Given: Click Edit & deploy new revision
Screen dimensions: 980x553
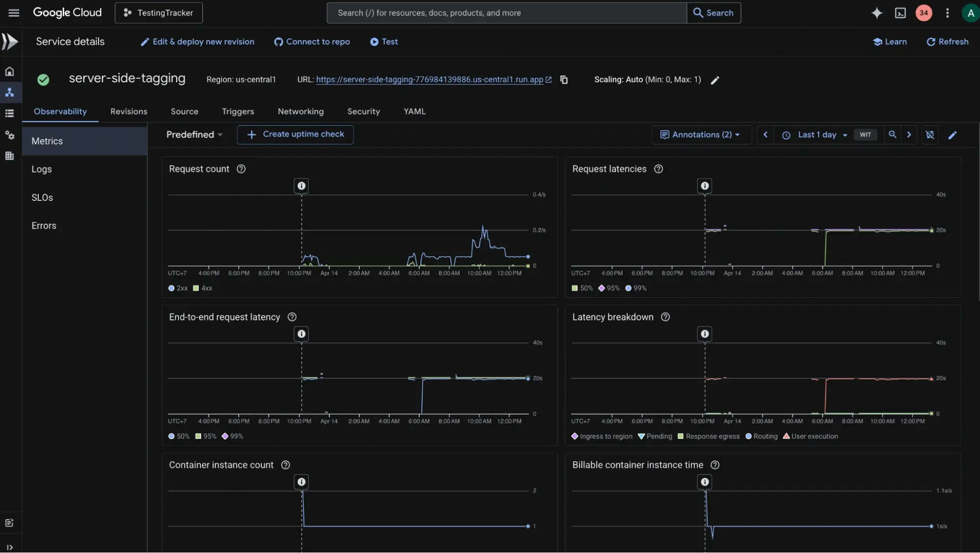Looking at the screenshot, I should 197,42.
